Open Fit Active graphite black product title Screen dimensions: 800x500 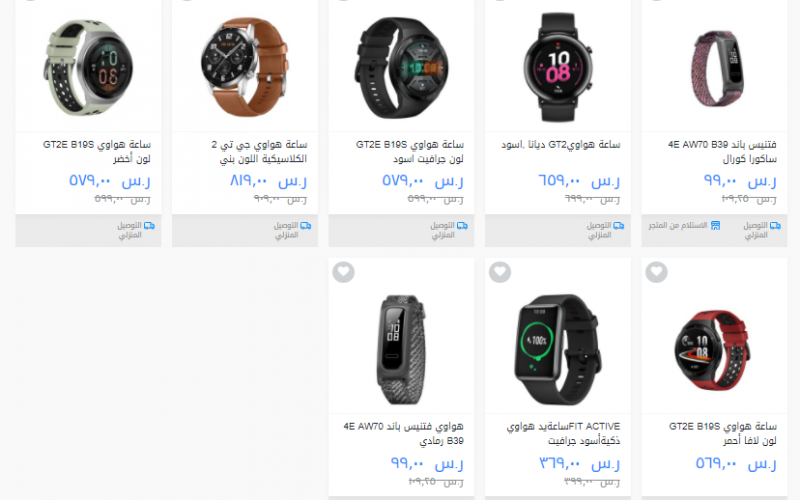click(x=563, y=433)
